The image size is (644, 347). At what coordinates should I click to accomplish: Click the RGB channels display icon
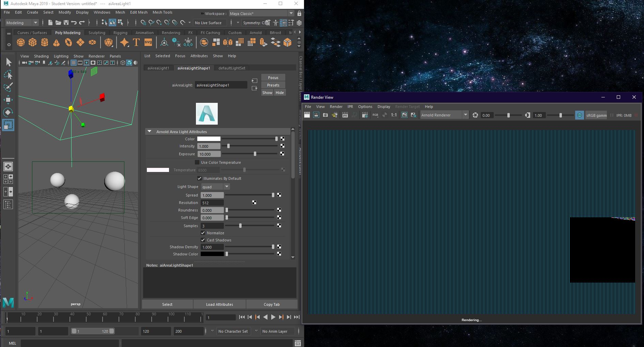pos(375,115)
